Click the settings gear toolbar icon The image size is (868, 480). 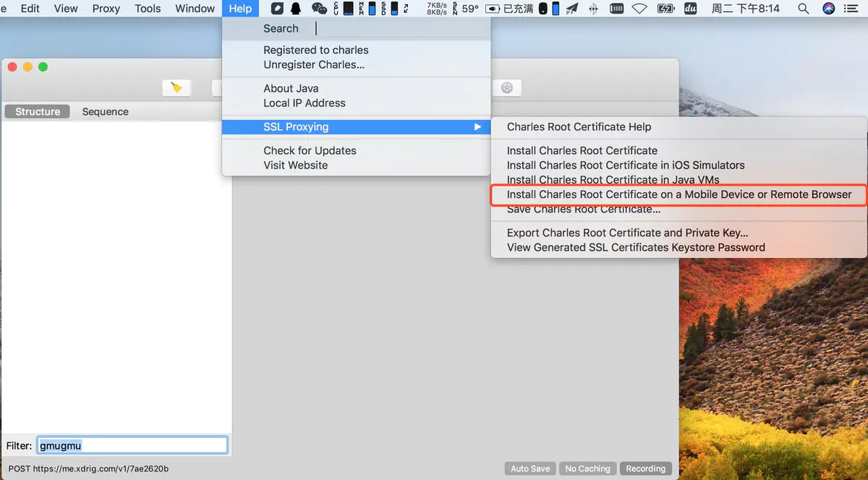point(507,87)
